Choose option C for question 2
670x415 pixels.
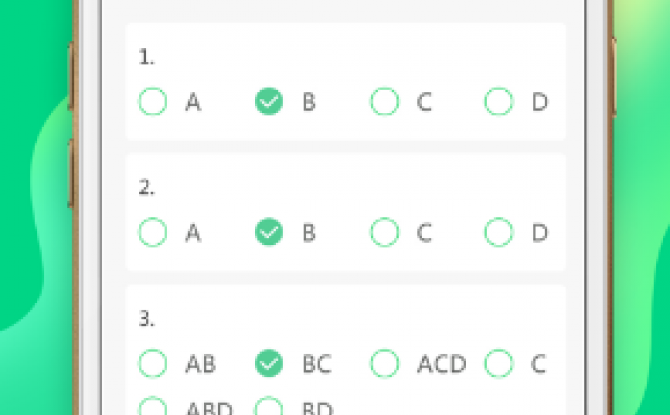pyautogui.click(x=385, y=233)
